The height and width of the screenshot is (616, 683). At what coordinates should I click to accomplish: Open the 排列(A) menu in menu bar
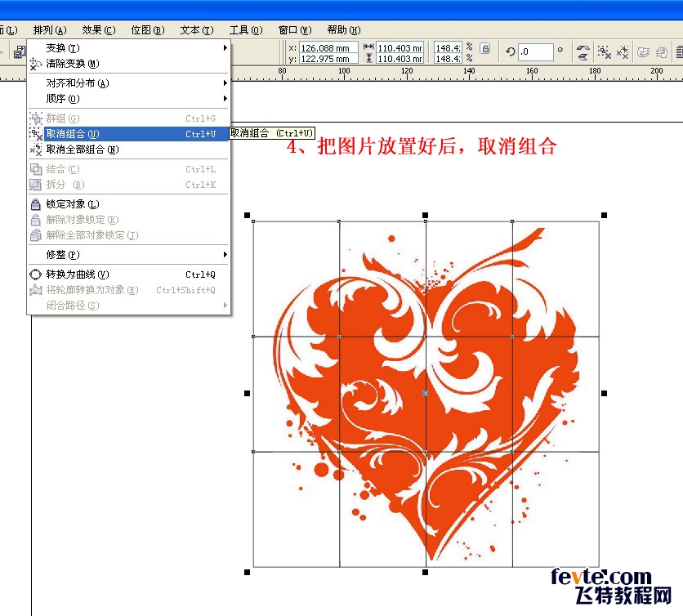pos(50,30)
